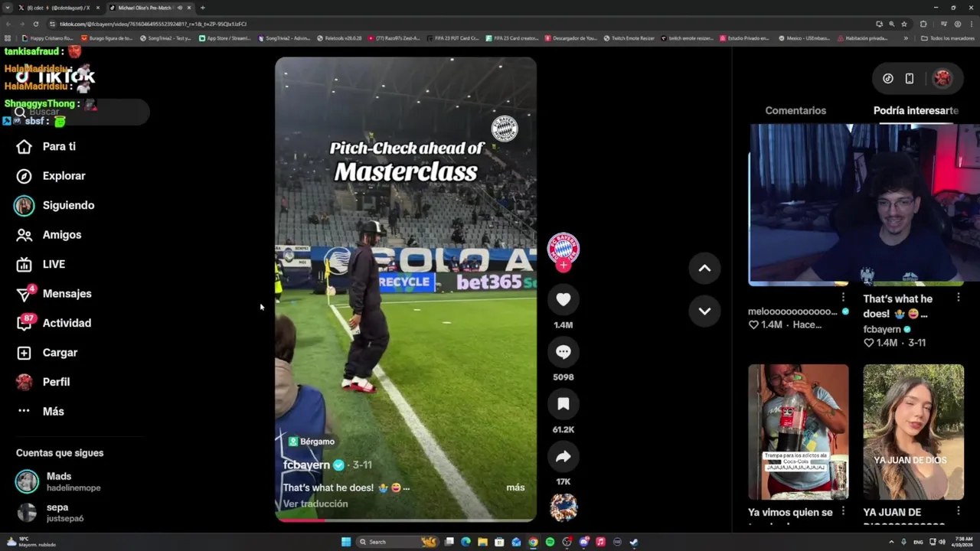Open options for meloooo video card

point(843,297)
